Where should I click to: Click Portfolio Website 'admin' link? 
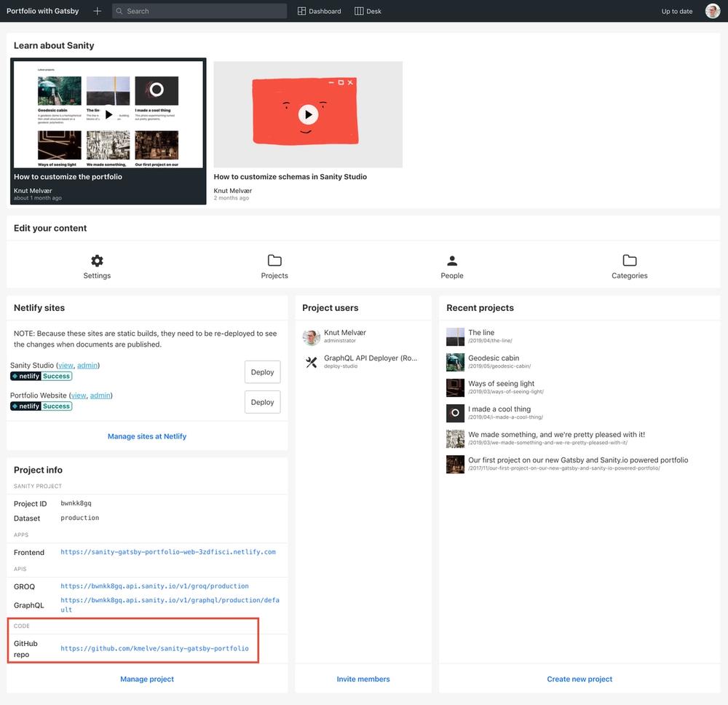click(x=100, y=395)
